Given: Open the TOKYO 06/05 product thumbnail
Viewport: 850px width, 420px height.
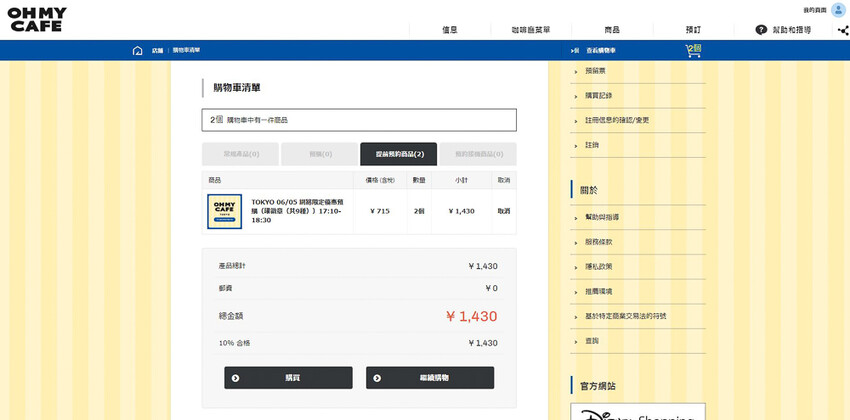Looking at the screenshot, I should coord(224,211).
